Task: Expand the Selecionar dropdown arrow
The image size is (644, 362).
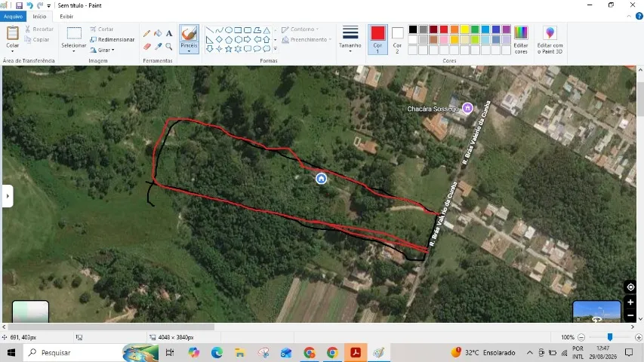Action: pos(74,51)
